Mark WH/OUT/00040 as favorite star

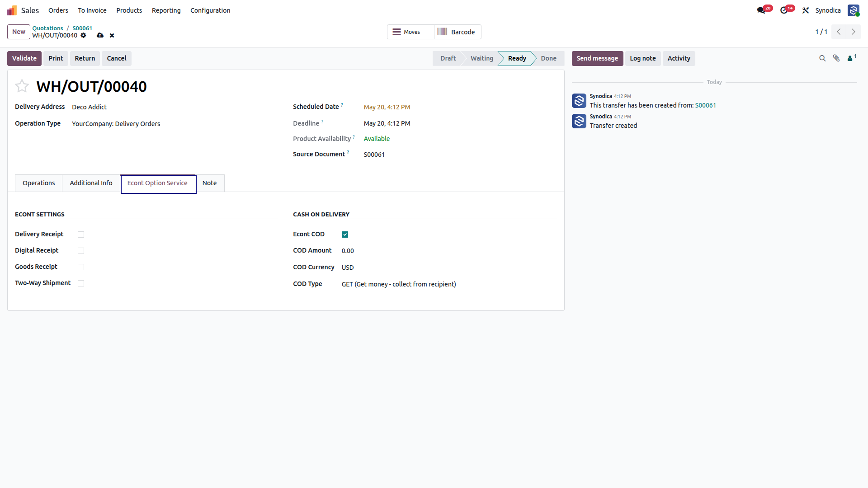pyautogui.click(x=22, y=86)
